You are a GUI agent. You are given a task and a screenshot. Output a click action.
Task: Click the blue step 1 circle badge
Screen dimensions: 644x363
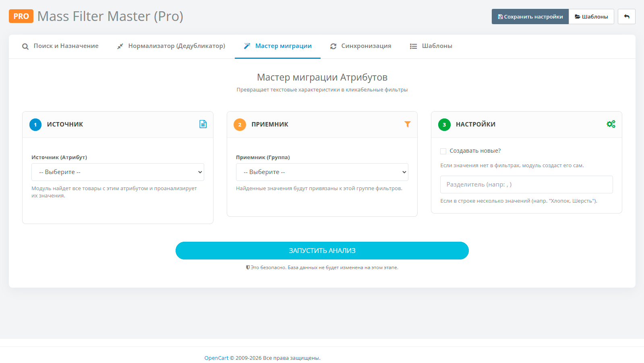point(35,124)
